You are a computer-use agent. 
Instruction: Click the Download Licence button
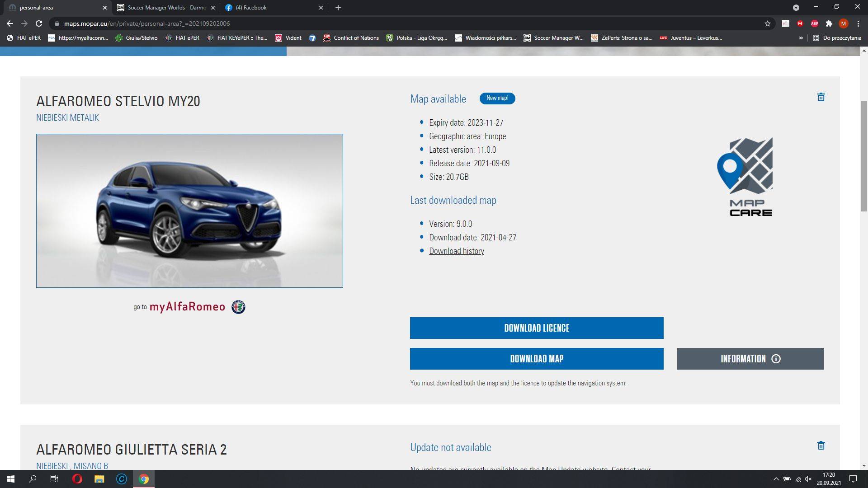click(x=536, y=328)
